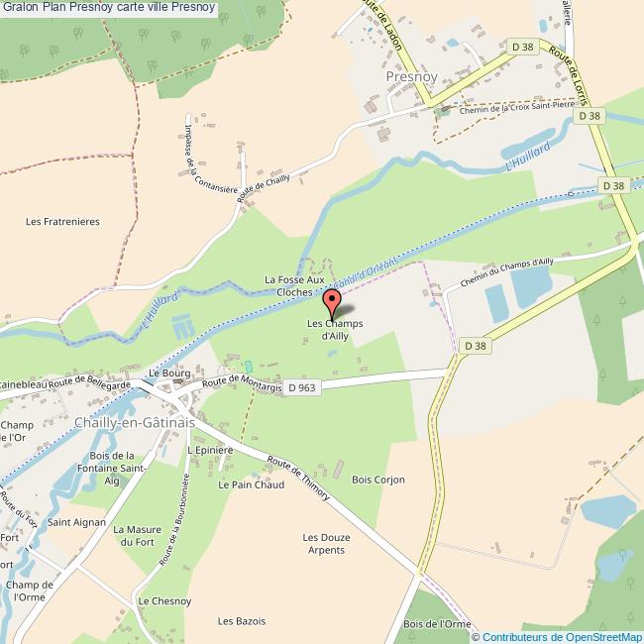Viewport: 644px width, 644px height.
Task: Click the Canal d'Orléans waterway label
Action: 367,271
